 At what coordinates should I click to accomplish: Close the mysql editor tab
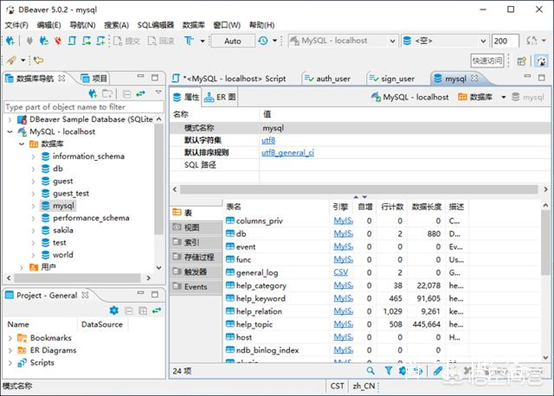tap(475, 78)
